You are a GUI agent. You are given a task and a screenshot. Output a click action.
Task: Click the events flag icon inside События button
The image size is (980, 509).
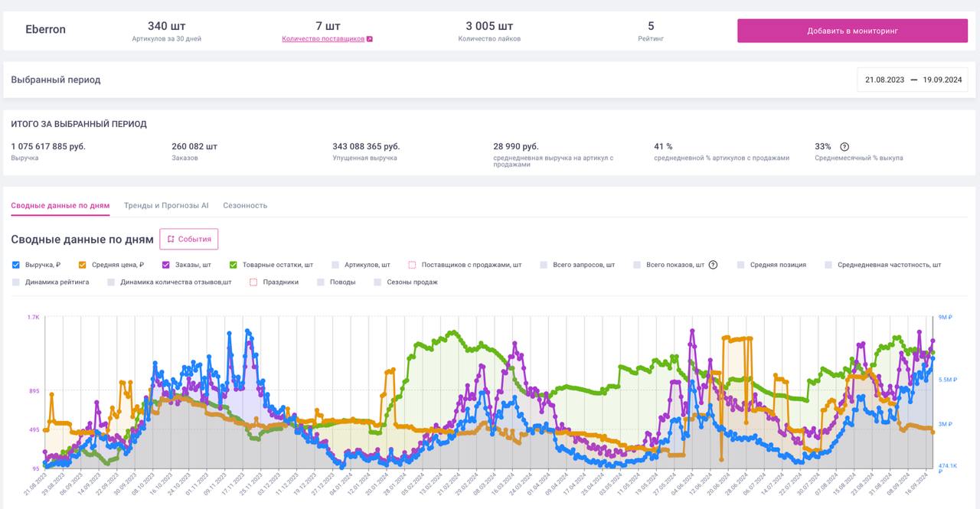coord(171,239)
